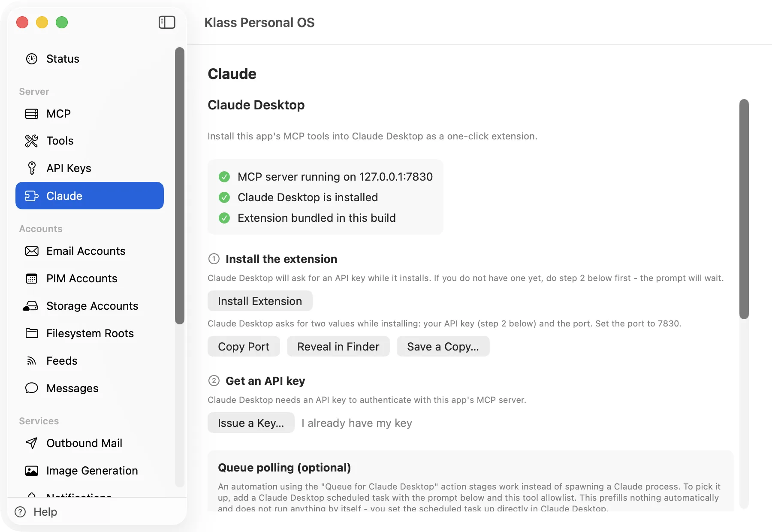This screenshot has width=772, height=532.
Task: Click the Help question mark icon
Action: [20, 512]
